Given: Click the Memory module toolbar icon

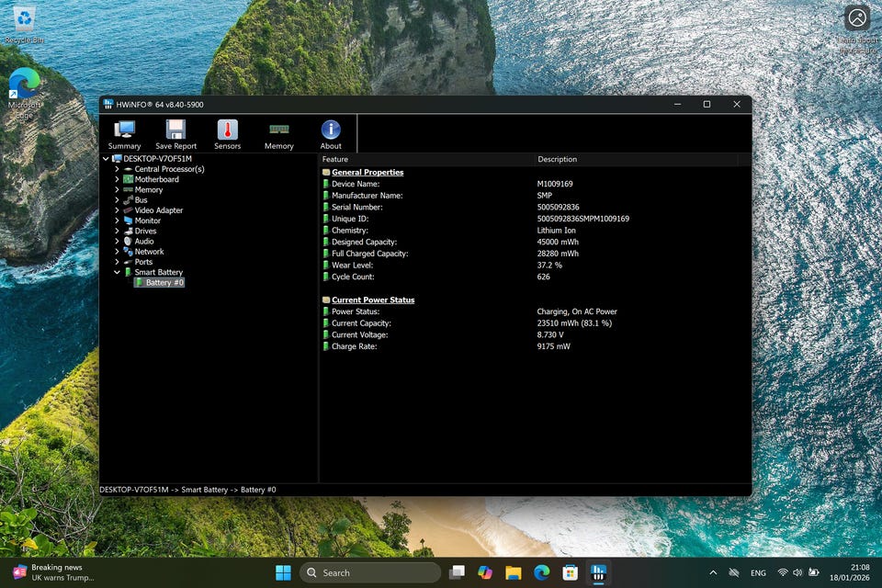Looking at the screenshot, I should (278, 134).
